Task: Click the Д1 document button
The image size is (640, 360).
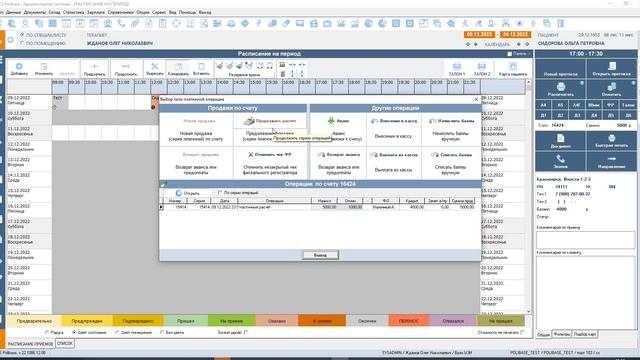Action: tap(543, 116)
